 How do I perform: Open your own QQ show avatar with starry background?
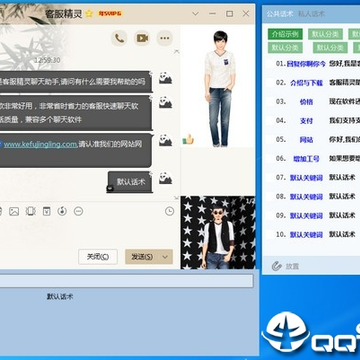tap(218, 232)
